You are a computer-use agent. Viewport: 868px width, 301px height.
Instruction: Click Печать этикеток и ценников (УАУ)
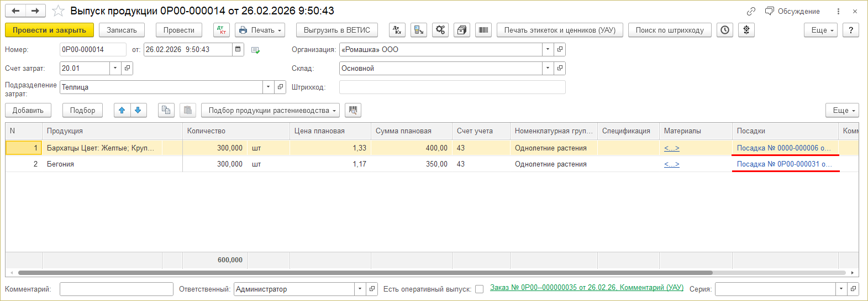[560, 30]
